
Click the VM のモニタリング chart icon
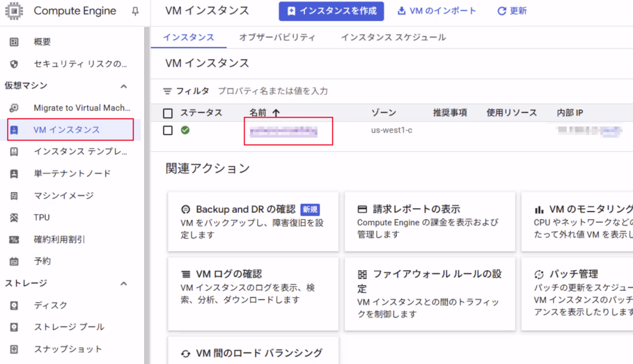(x=539, y=209)
